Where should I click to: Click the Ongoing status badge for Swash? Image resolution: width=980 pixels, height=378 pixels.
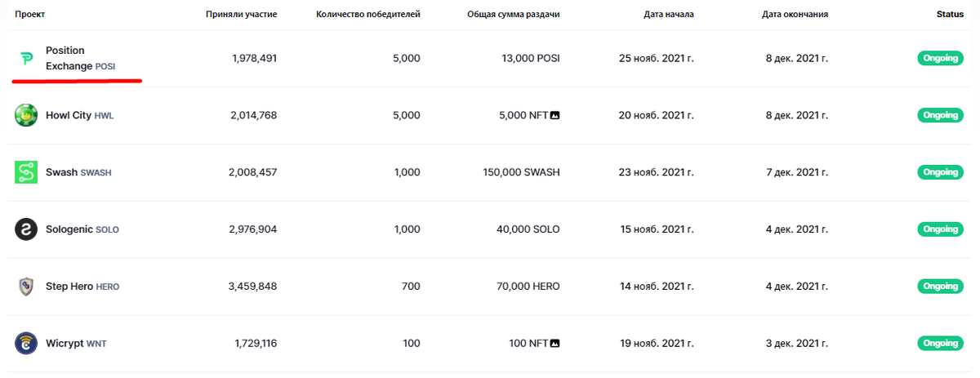pos(940,172)
